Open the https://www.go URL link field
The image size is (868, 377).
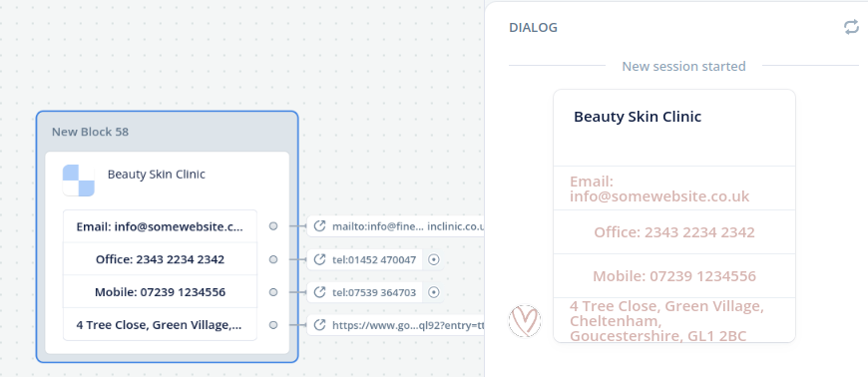click(396, 325)
